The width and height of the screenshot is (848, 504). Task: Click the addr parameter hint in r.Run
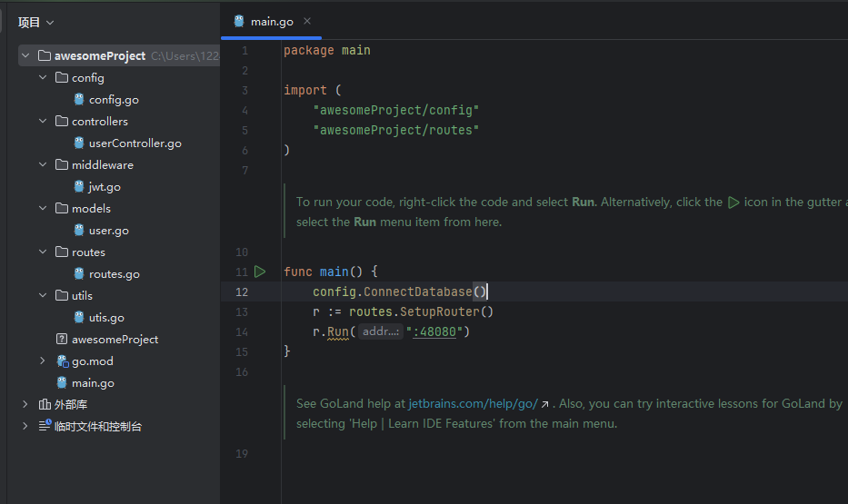click(x=380, y=332)
